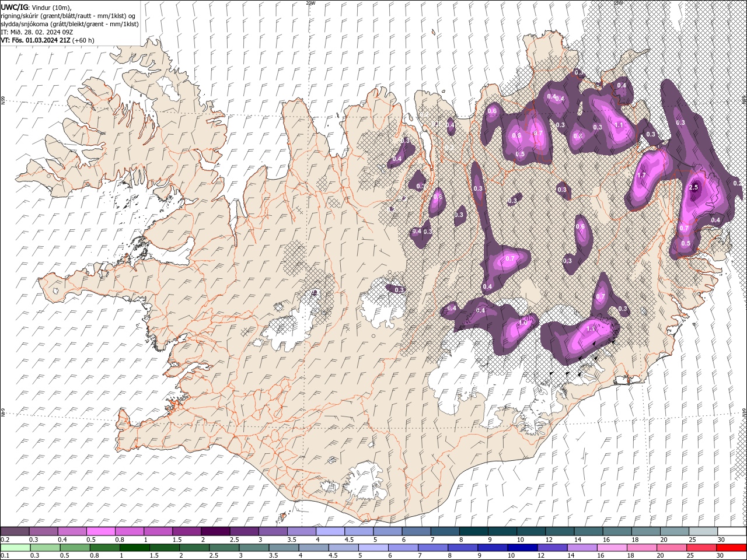This screenshot has height=560, width=747.
Task: Click the 0.3 swatch in upper legend row
Action: (43, 531)
